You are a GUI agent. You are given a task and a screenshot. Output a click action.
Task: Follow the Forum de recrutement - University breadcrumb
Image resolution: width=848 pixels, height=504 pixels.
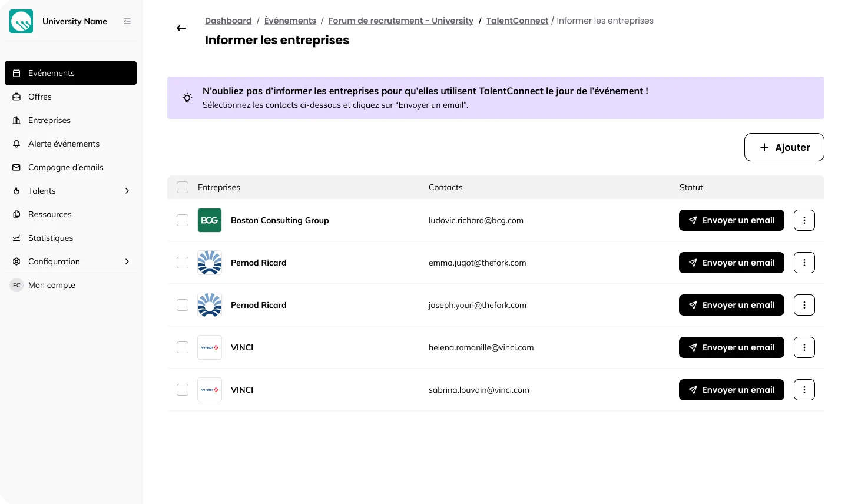click(401, 21)
